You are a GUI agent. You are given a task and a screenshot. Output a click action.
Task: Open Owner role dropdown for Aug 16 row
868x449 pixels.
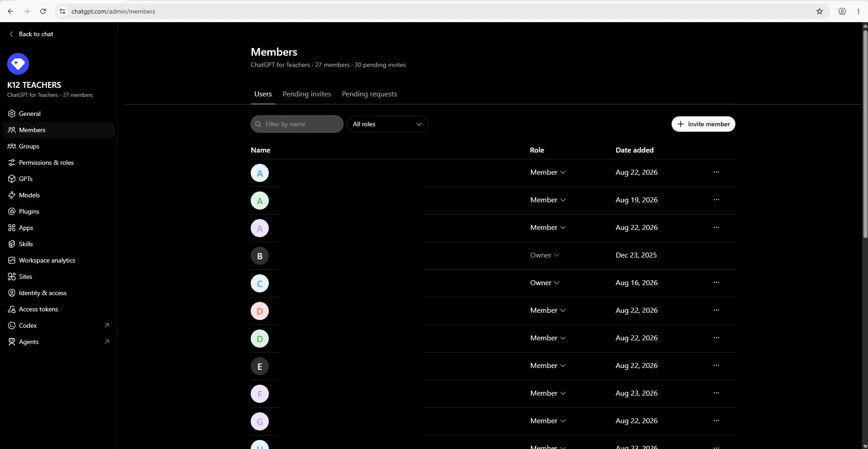pyautogui.click(x=545, y=283)
